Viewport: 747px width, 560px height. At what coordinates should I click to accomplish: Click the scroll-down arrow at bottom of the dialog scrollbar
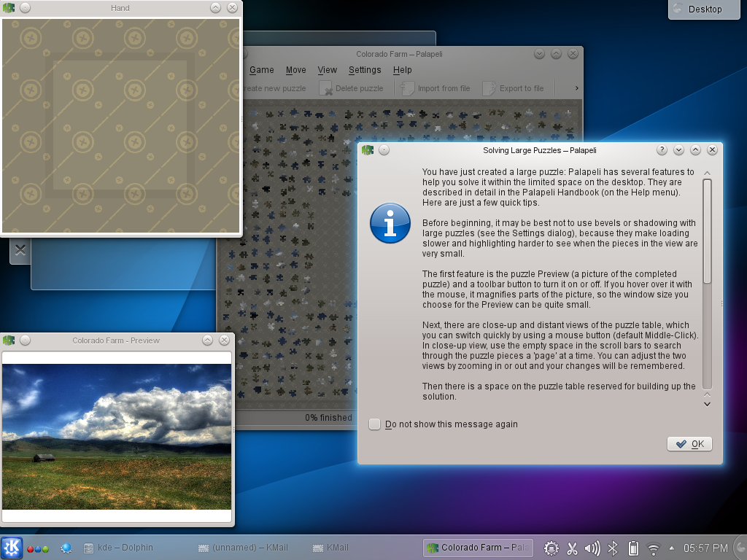708,404
